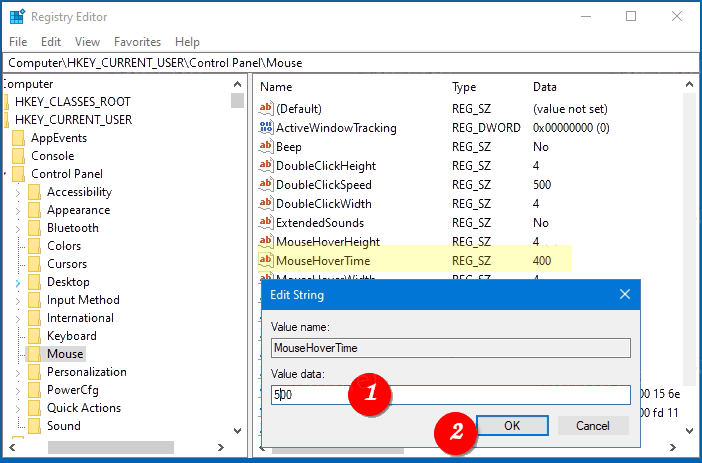Screen dimensions: 702x463
Task: Close the Edit String dialog
Action: (x=625, y=294)
